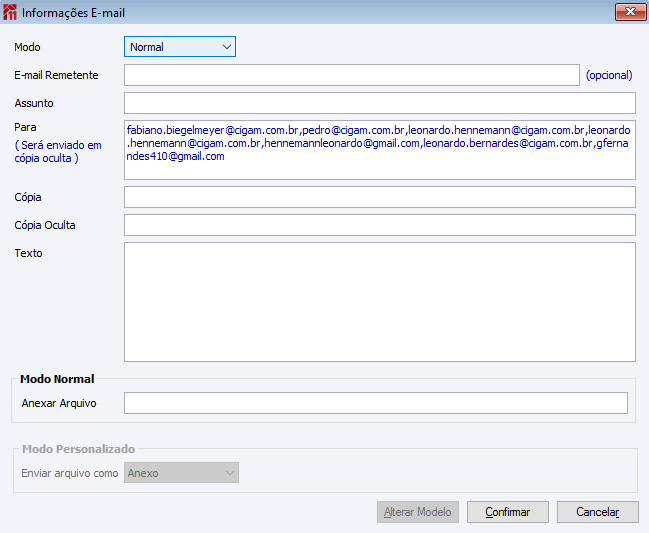649x533 pixels.
Task: Click the red application icon in title bar
Action: 10,12
